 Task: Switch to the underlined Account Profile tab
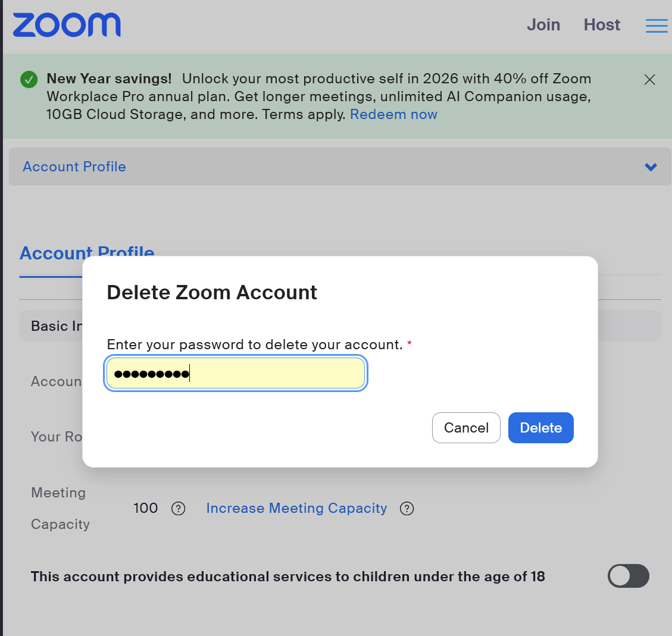coord(51,253)
